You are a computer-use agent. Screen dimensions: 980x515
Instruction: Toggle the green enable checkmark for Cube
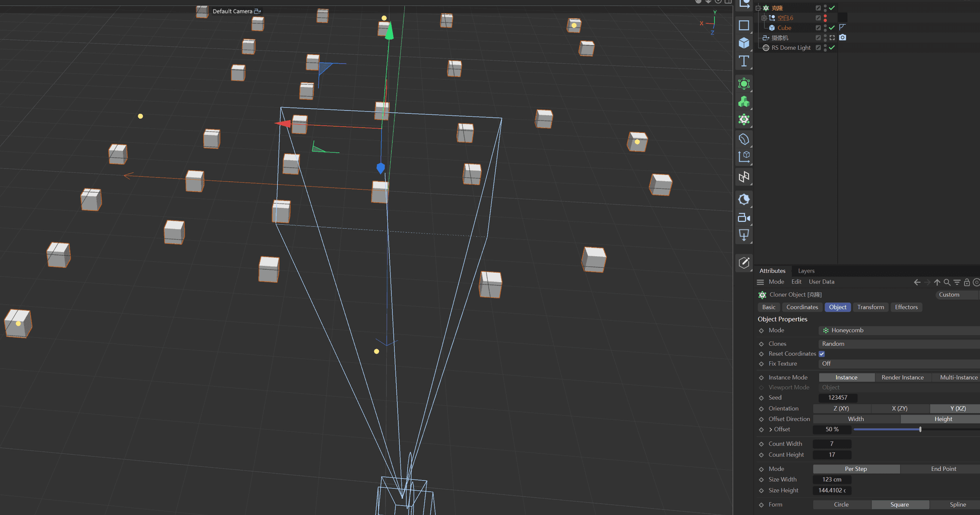tap(832, 28)
